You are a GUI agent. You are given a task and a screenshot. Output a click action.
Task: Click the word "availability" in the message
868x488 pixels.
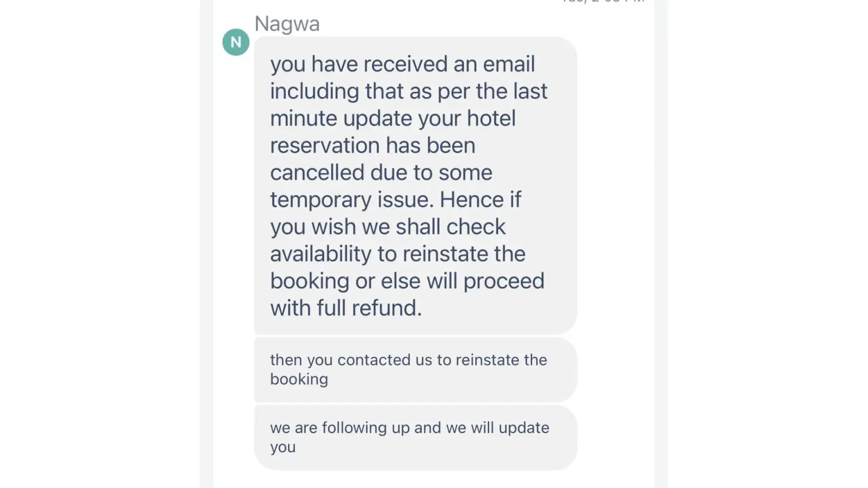tap(321, 254)
